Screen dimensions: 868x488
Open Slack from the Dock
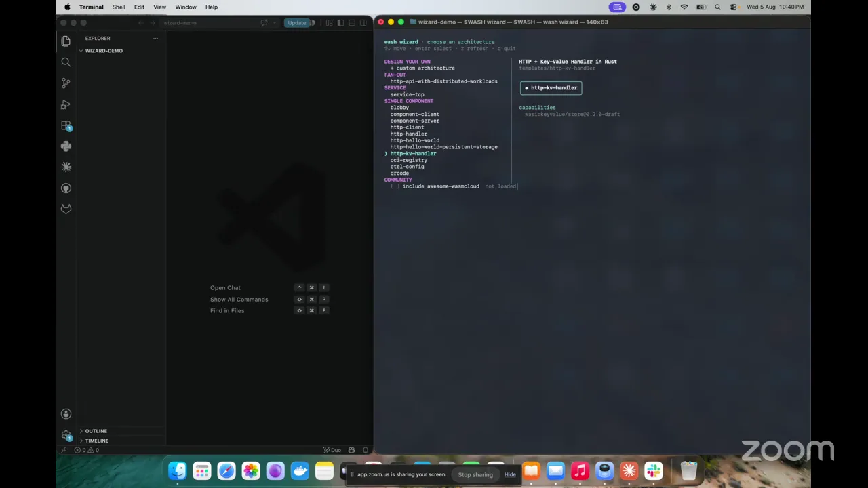point(654,470)
